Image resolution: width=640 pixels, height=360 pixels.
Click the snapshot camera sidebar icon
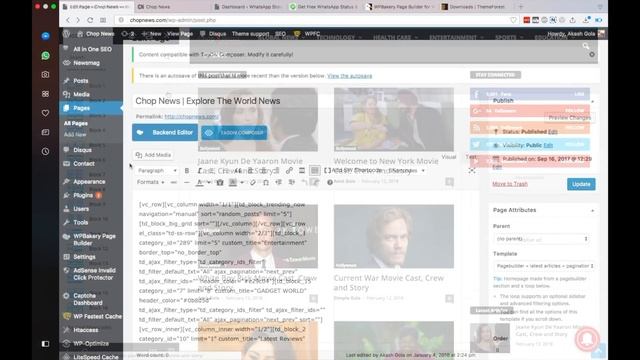(45, 75)
